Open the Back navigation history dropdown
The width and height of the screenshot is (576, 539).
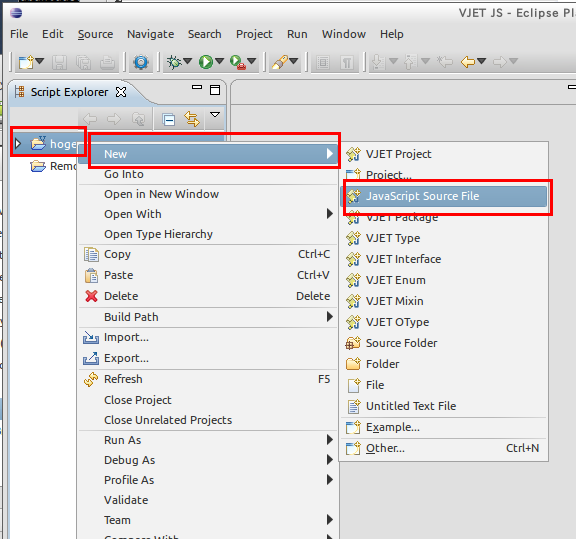[482, 61]
